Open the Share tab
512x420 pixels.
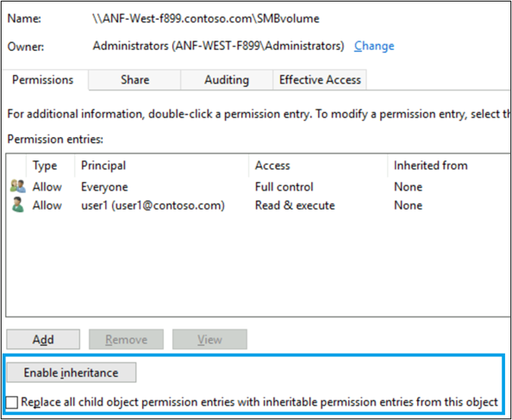[x=134, y=79]
